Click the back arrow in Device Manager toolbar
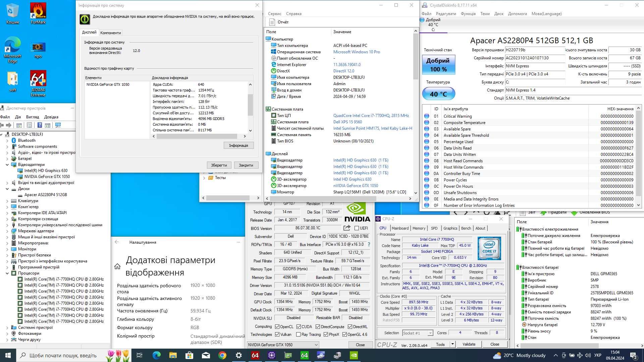The height and width of the screenshot is (362, 644). (x=2, y=125)
